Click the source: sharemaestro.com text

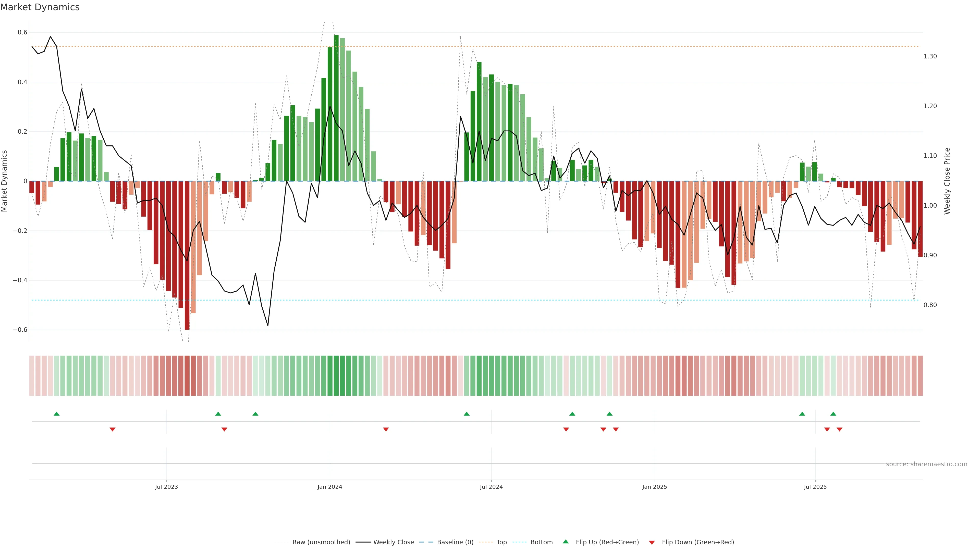click(x=926, y=464)
